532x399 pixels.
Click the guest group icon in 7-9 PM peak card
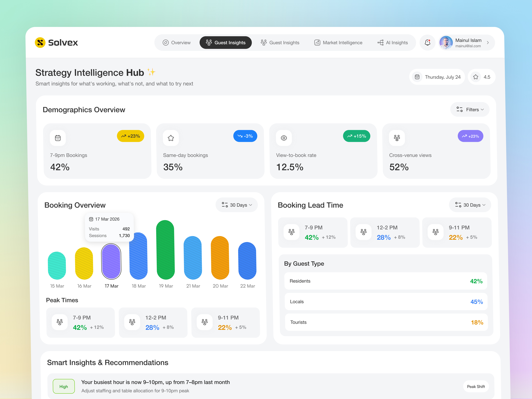tap(60, 322)
